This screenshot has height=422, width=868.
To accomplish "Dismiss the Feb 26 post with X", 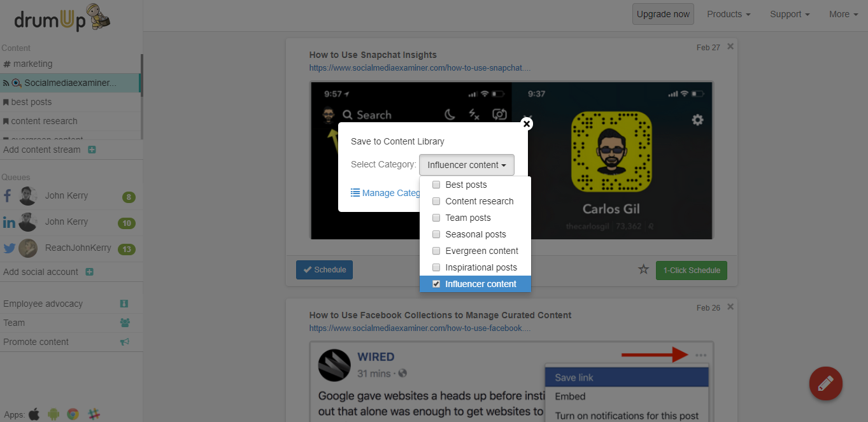I will pyautogui.click(x=730, y=307).
